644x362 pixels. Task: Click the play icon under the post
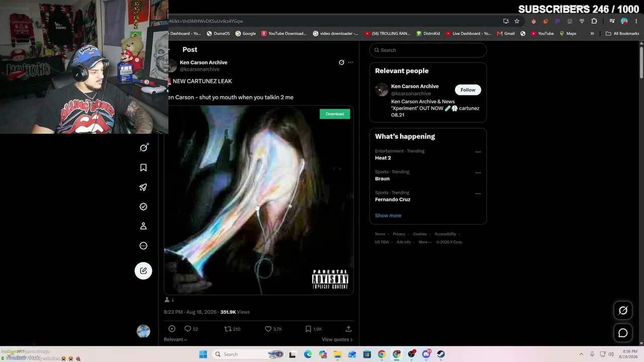tap(172, 329)
